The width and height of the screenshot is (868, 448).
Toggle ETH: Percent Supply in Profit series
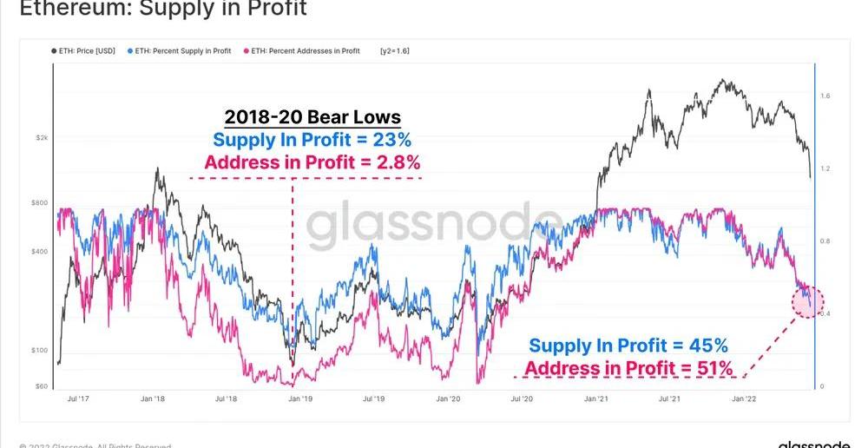click(183, 51)
